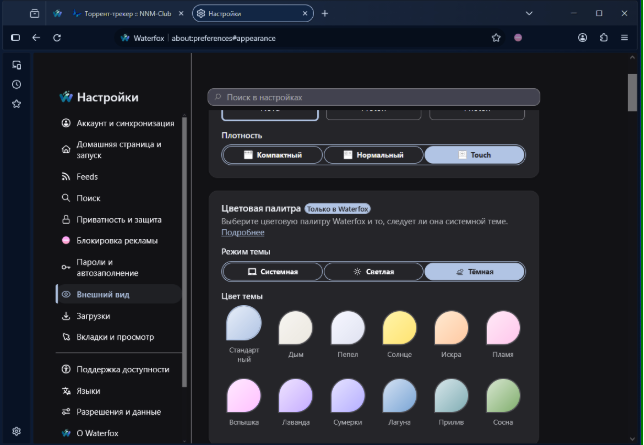Choose Светлая theme mode
This screenshot has width=644, height=445.
pos(373,272)
